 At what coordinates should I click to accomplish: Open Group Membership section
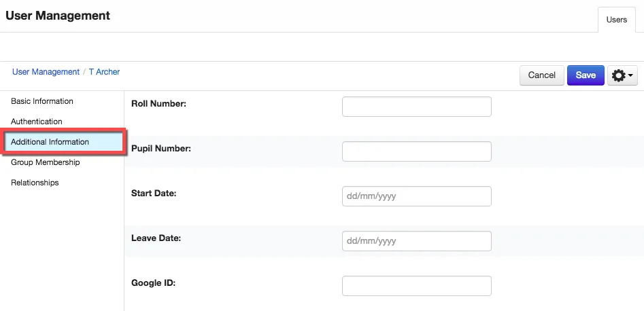point(45,162)
